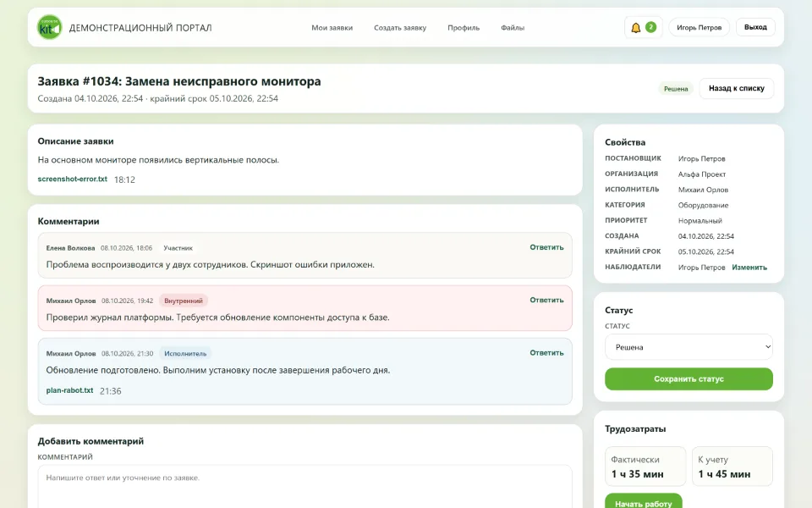Open the plan-rabot.txt attachment
The height and width of the screenshot is (508, 812).
(x=69, y=390)
